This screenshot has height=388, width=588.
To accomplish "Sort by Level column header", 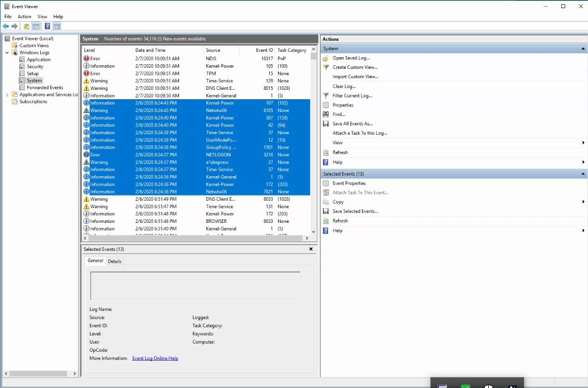I will (107, 50).
